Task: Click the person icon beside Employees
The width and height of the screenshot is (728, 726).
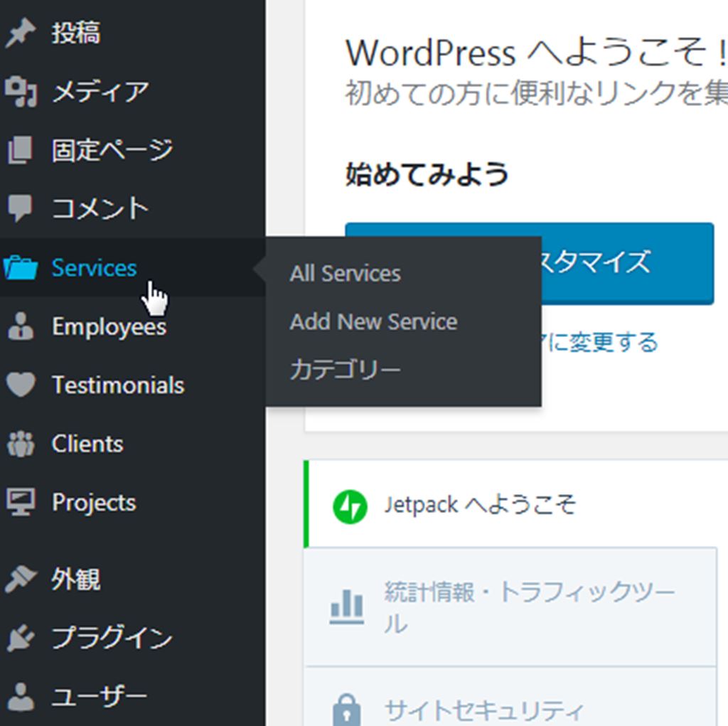Action: pyautogui.click(x=20, y=327)
